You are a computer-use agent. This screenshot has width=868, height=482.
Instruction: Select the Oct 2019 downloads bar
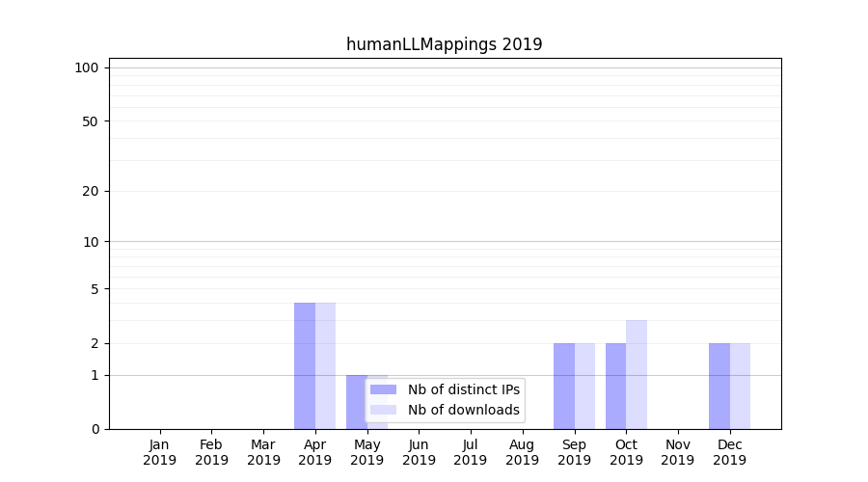(637, 374)
